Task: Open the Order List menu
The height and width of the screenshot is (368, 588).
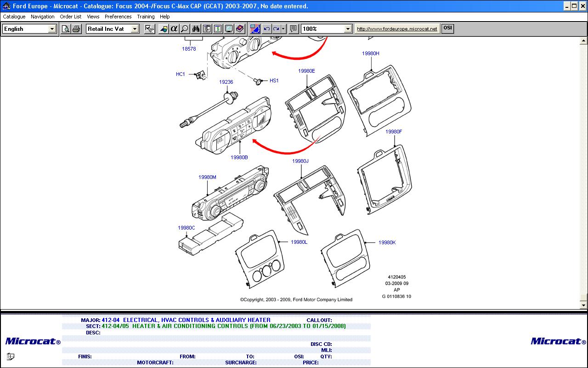Action: point(70,17)
